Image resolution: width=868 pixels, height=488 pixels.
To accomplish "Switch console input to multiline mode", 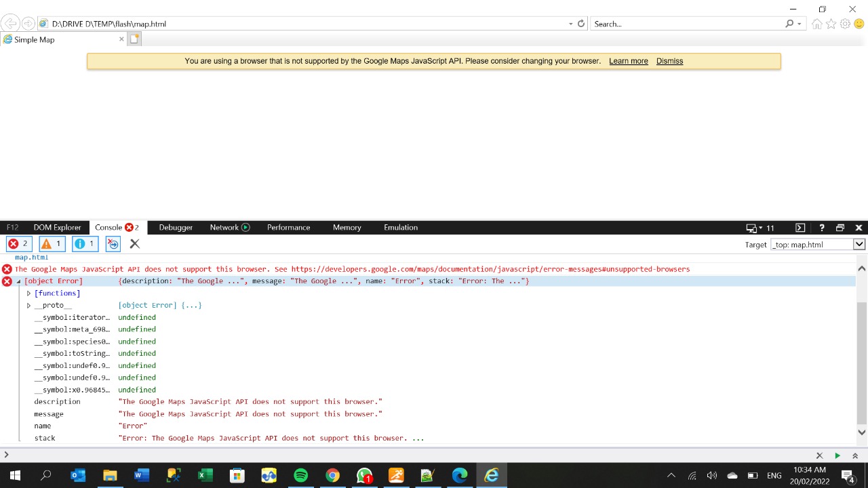I will coord(855,455).
